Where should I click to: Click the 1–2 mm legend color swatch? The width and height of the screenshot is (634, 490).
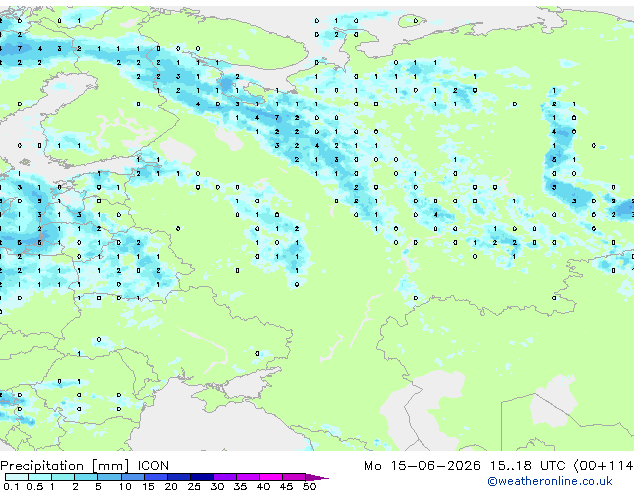point(63,477)
